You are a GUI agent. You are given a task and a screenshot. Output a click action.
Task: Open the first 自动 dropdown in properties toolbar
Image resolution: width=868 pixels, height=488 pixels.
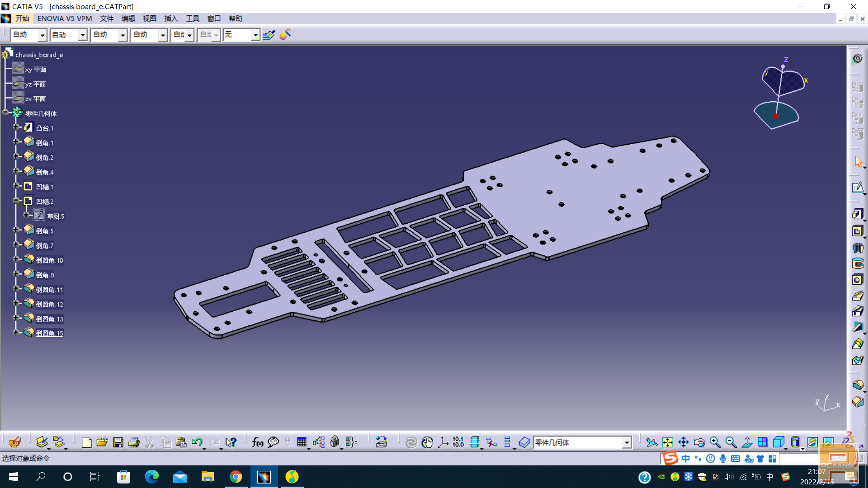[42, 35]
